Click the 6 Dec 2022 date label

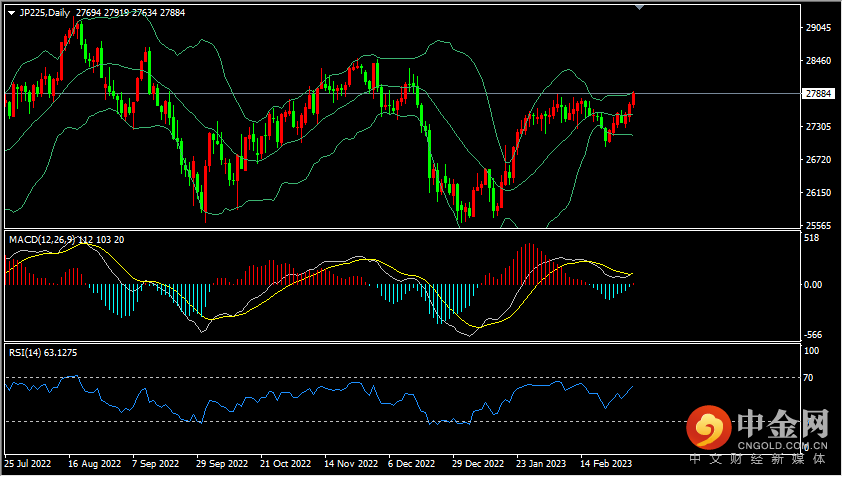(x=411, y=464)
